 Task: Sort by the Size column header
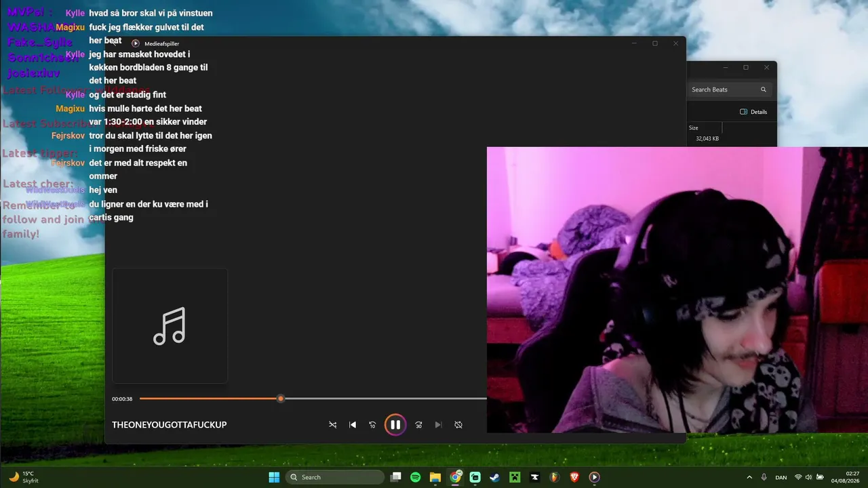(x=694, y=127)
